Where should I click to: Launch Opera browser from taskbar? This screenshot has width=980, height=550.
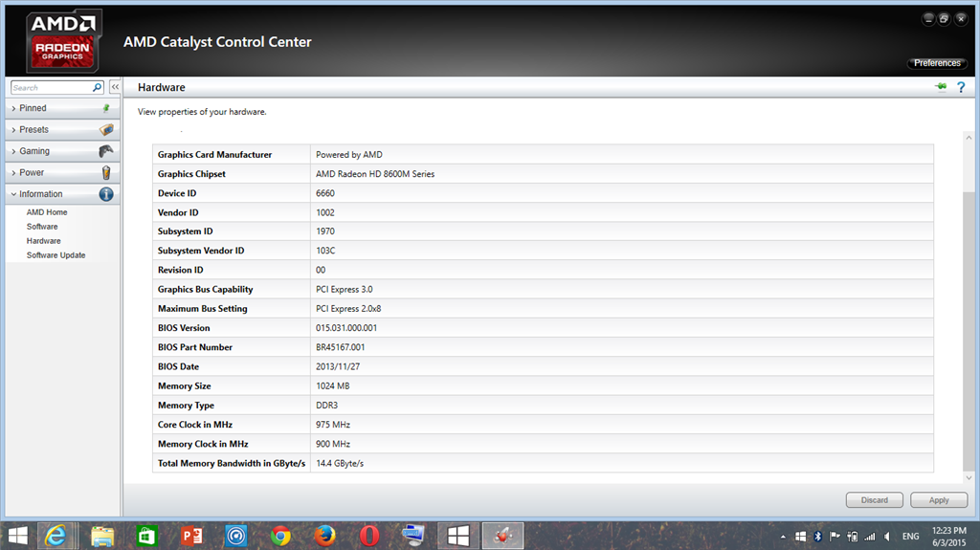[x=369, y=537]
